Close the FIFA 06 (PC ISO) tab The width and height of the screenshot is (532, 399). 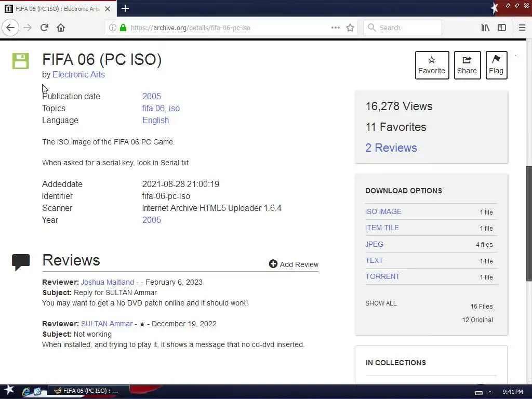pyautogui.click(x=108, y=9)
